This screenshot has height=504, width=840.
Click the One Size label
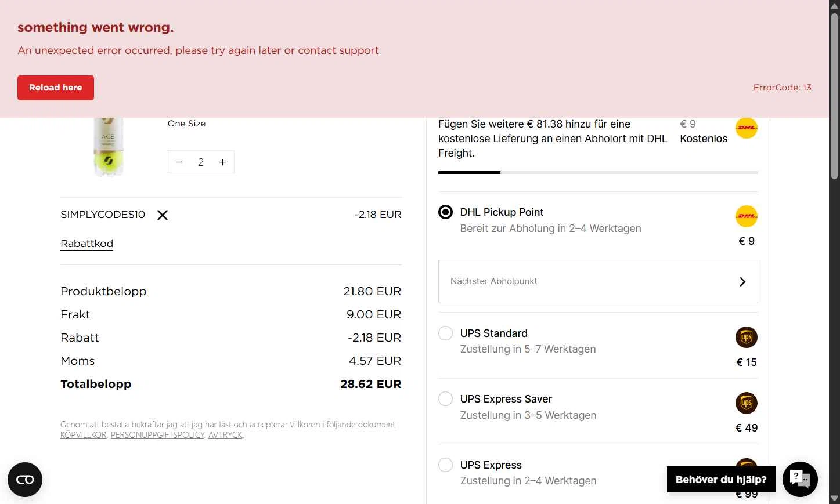[186, 124]
